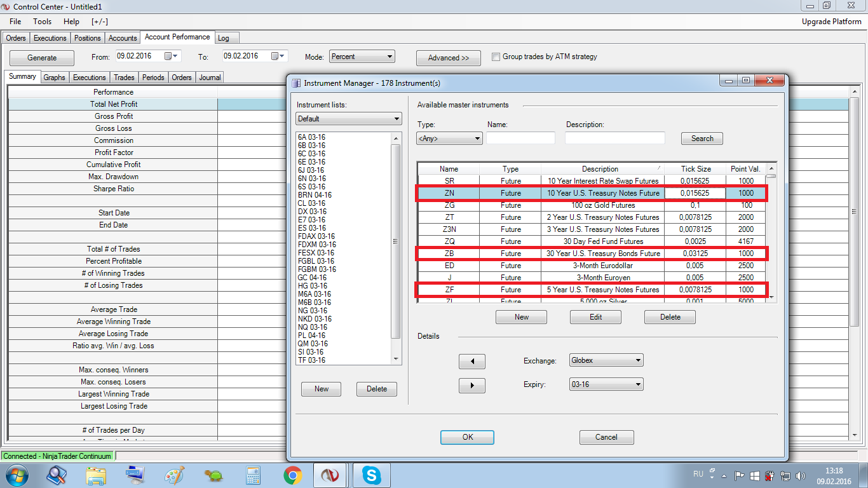Open the magnifier search app in taskbar

pos(57,475)
